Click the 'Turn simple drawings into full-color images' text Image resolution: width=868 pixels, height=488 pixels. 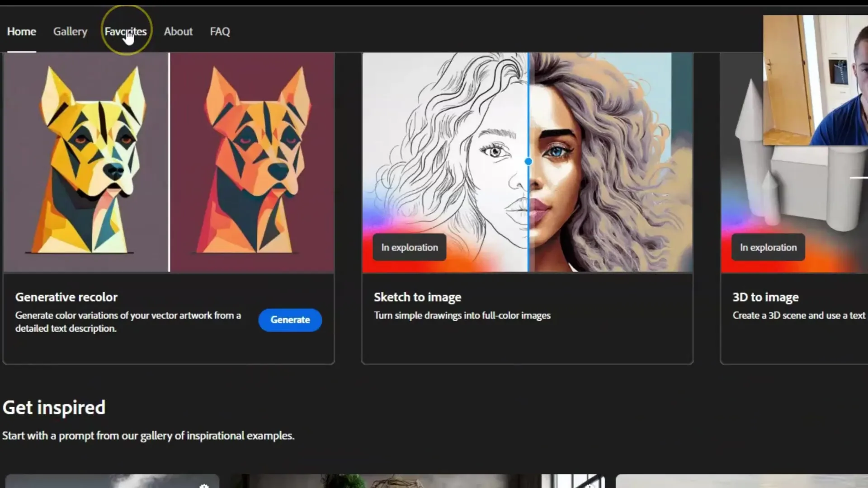click(462, 315)
